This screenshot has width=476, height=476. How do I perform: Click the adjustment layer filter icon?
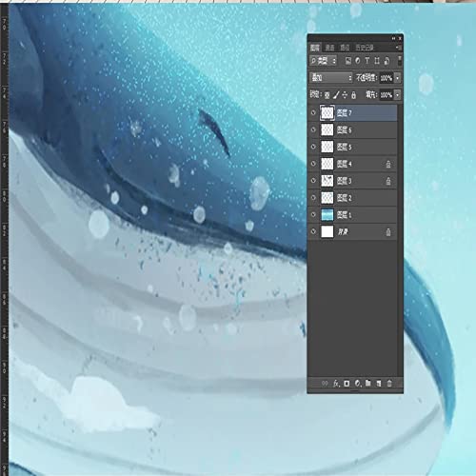[358, 61]
